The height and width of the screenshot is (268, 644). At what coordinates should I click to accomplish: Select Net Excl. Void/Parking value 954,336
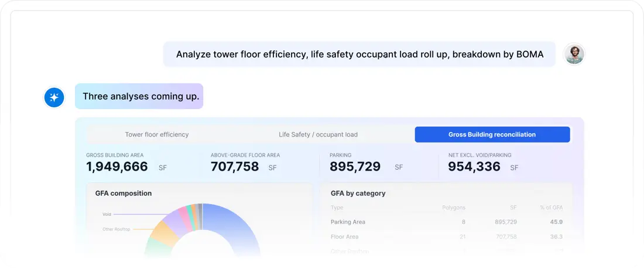click(474, 167)
